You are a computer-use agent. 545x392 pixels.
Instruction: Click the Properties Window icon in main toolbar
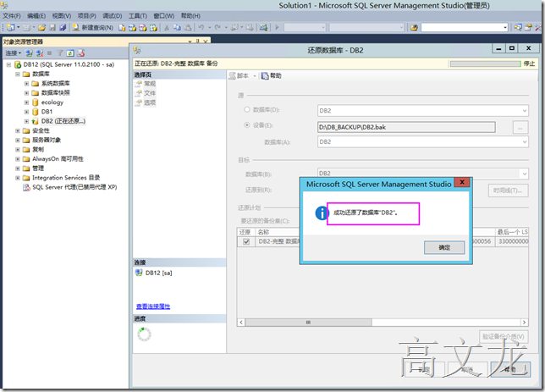[x=528, y=27]
